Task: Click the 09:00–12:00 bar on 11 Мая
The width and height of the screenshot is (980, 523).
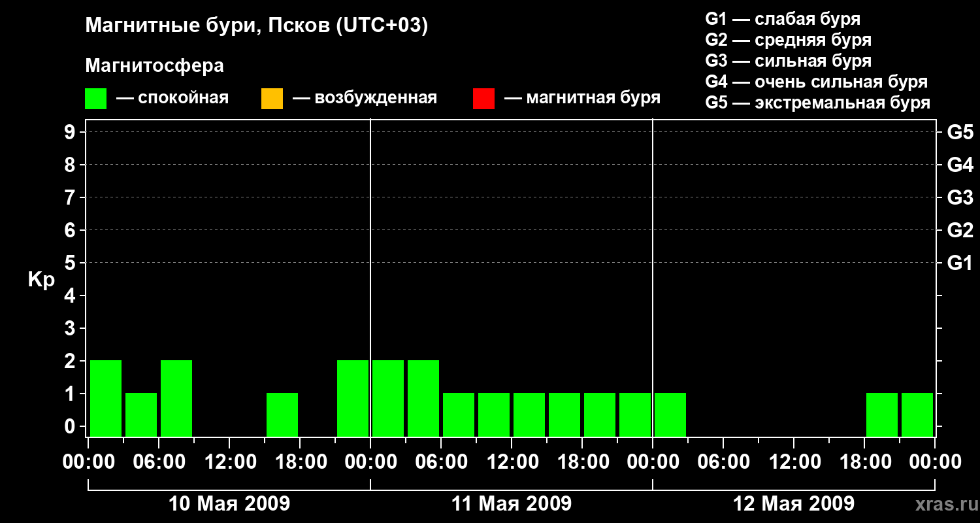Action: [x=494, y=414]
